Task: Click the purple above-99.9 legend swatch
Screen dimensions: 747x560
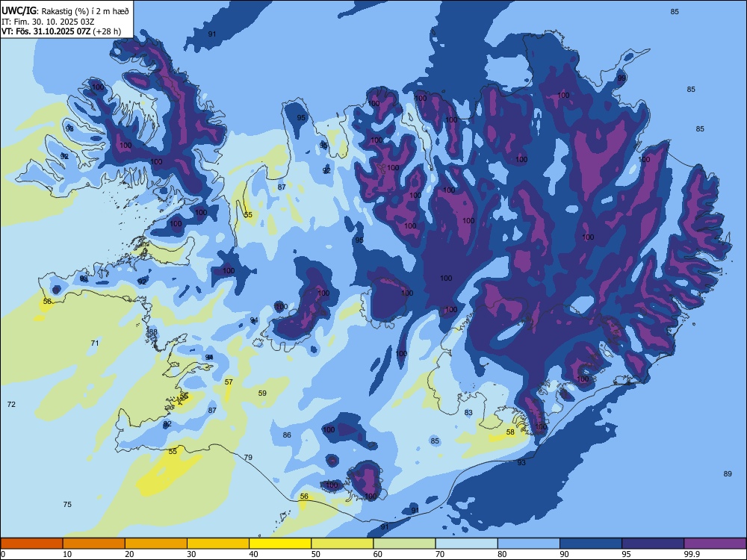Action: pos(715,544)
